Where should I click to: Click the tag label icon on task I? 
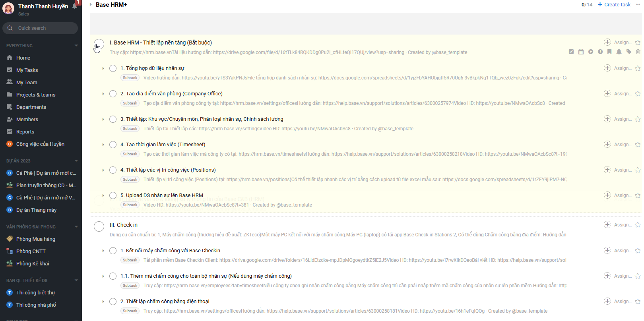628,52
